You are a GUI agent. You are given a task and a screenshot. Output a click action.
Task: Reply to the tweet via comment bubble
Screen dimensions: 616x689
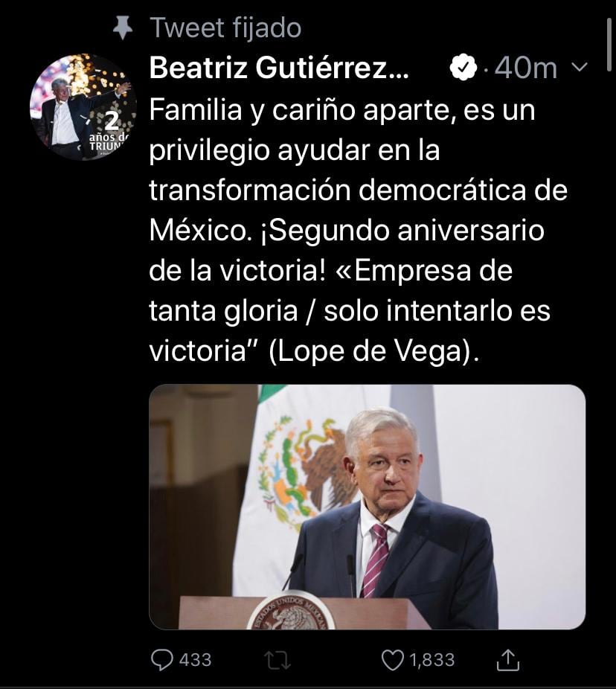[x=161, y=659]
